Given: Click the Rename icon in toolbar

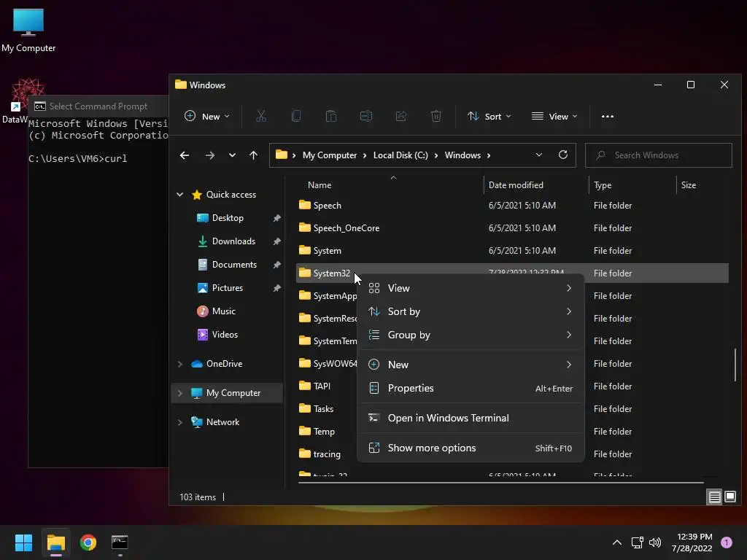Looking at the screenshot, I should (x=366, y=116).
